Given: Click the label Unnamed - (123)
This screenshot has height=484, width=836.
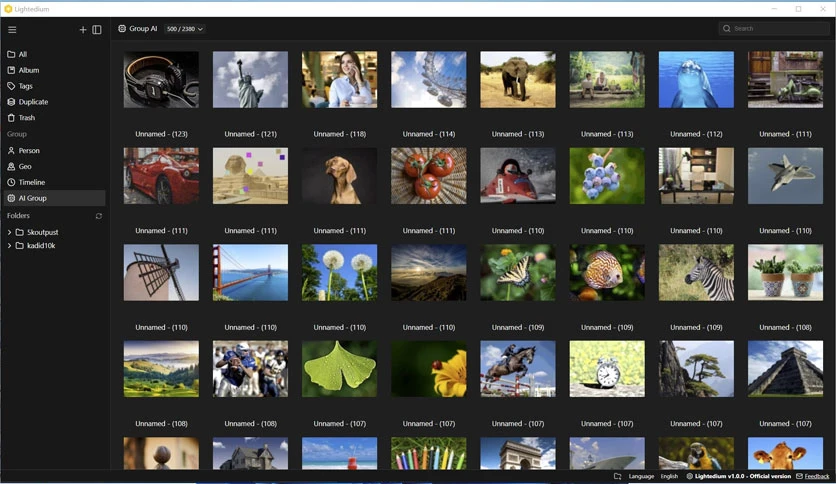Looking at the screenshot, I should click(x=161, y=134).
